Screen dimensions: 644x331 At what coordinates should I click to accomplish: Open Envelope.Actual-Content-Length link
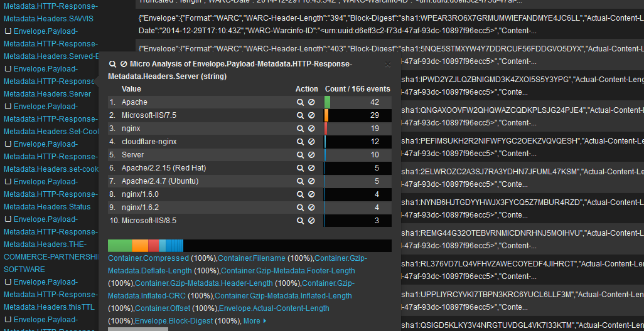(274, 308)
